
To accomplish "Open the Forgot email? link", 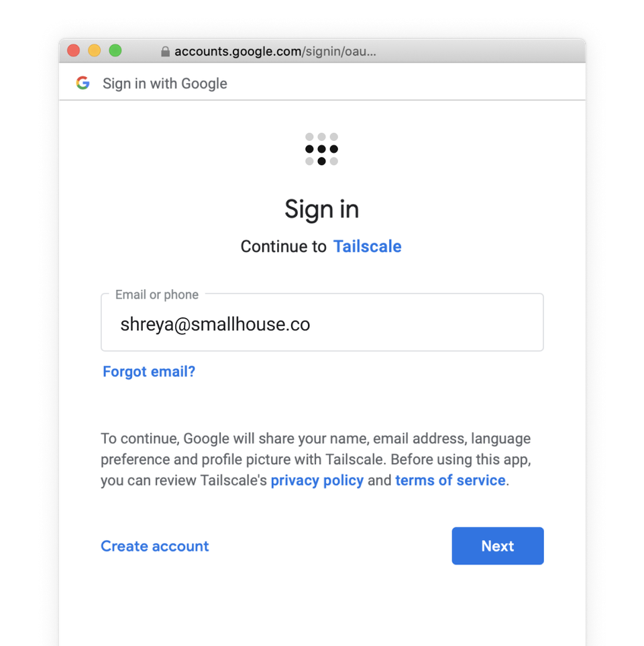I will (x=149, y=372).
